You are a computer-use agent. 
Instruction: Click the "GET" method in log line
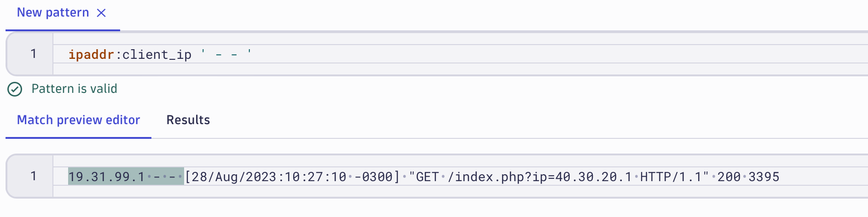pyautogui.click(x=424, y=177)
